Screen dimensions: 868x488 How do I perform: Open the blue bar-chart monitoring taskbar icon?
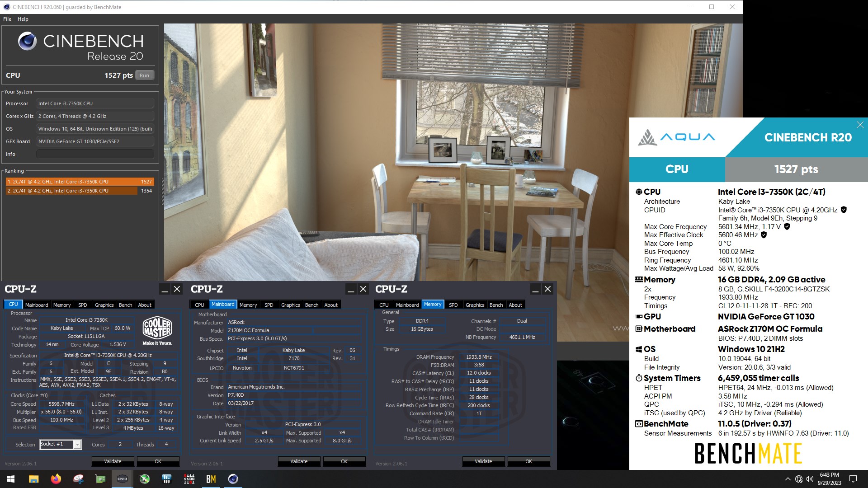point(167,479)
